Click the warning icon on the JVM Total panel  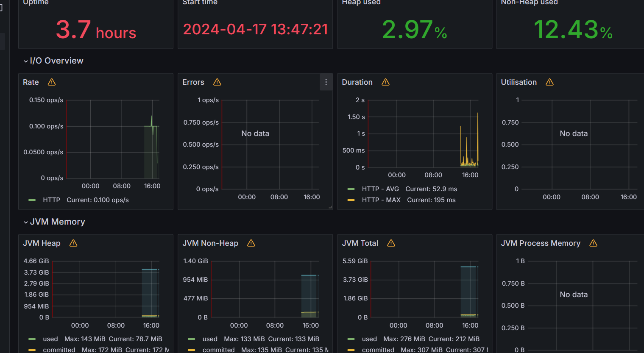point(390,243)
